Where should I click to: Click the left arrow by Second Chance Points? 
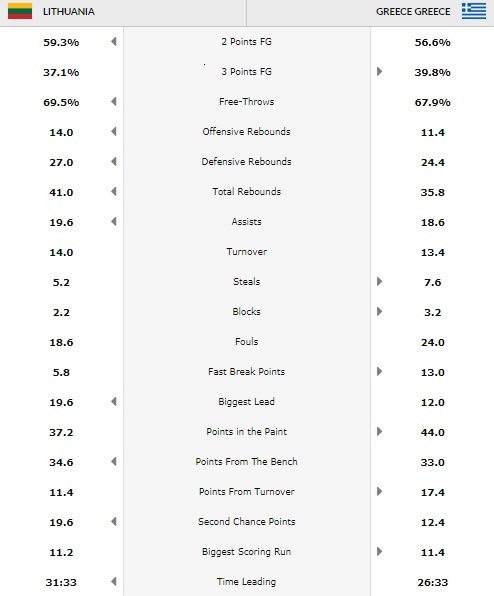(114, 522)
